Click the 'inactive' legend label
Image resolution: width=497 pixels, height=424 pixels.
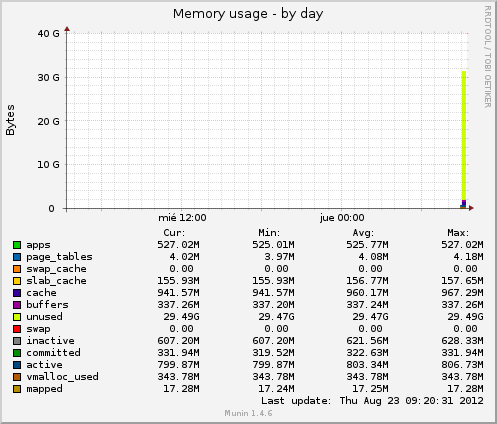pyautogui.click(x=50, y=341)
